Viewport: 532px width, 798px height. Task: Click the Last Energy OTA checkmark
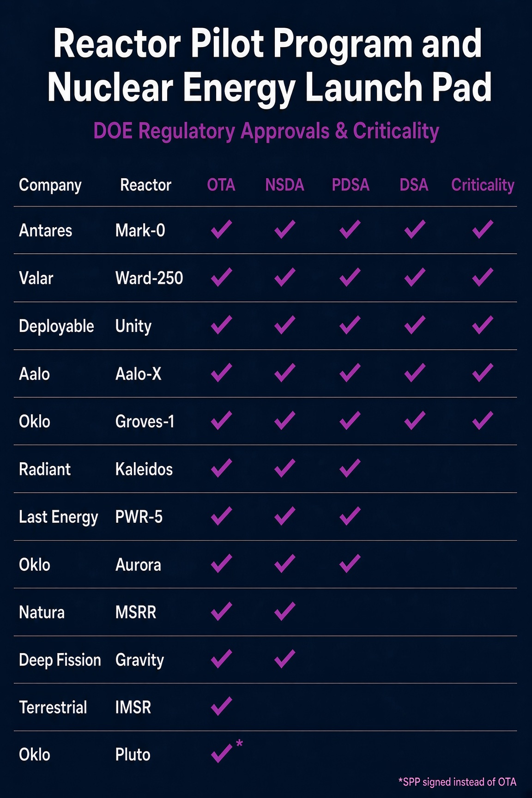[221, 516]
